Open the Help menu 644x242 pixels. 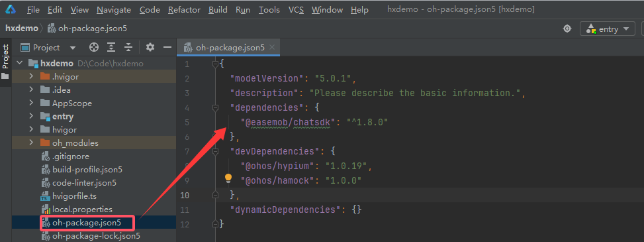(359, 10)
